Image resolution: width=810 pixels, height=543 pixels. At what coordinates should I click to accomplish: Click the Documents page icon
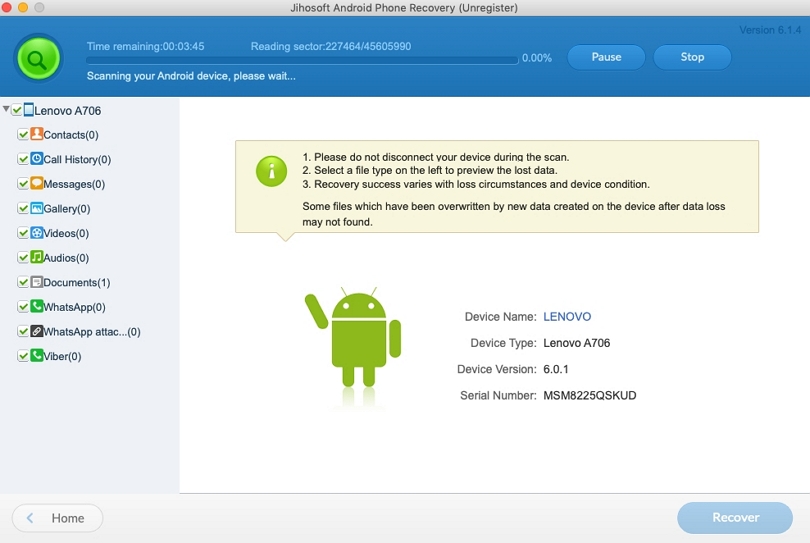click(37, 282)
